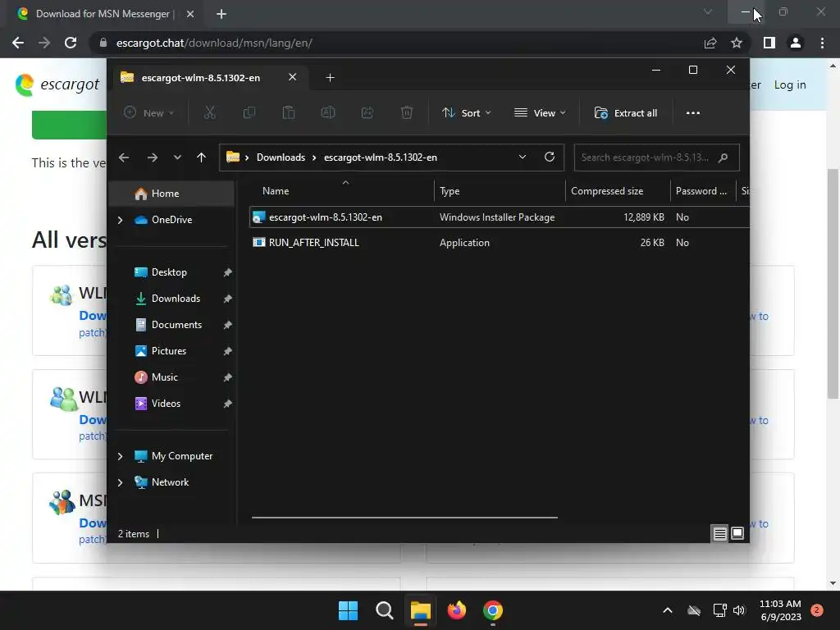Select the RUN_AFTER_INSTALL application file
The width and height of the screenshot is (840, 630).
click(500, 243)
